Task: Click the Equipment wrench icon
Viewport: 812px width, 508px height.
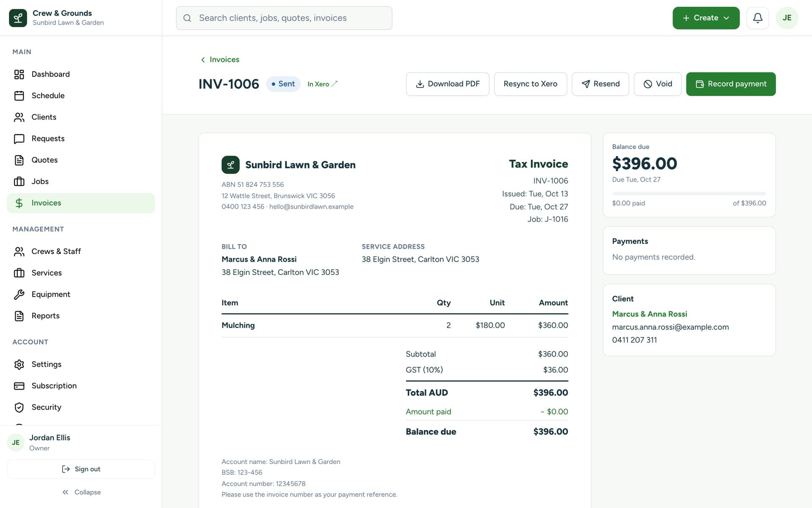Action: point(19,295)
